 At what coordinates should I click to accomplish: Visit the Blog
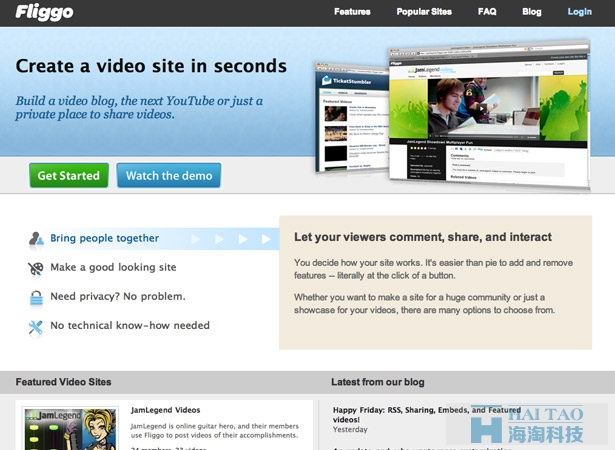[532, 12]
